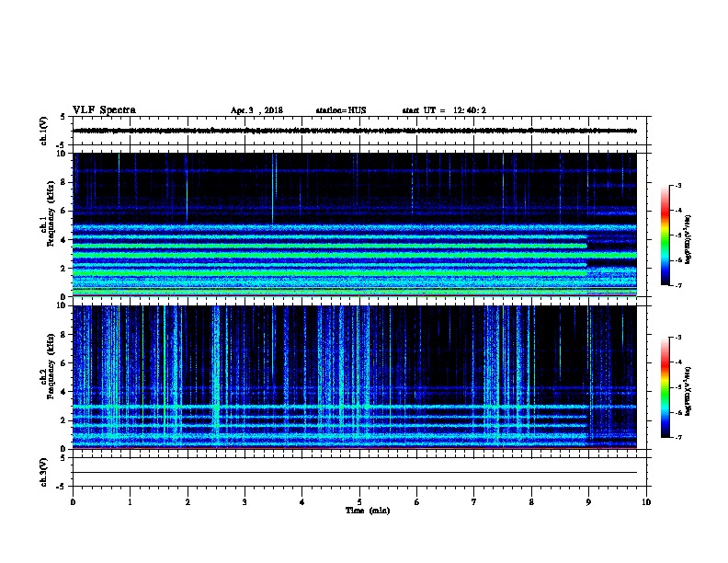Click the ch.2 spectrogram panel

355,377
